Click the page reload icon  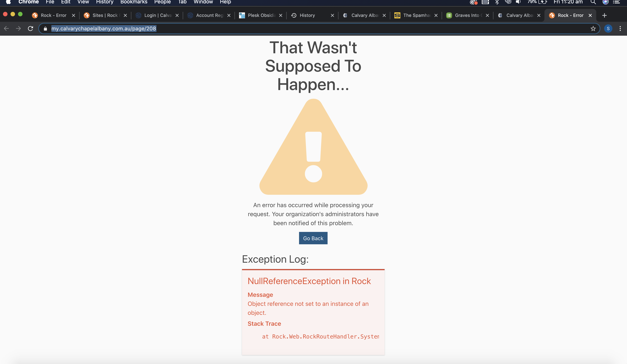30,29
